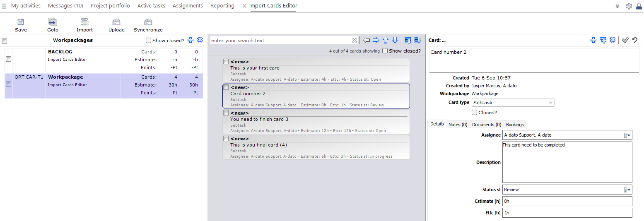Open Messages (10) tab
The height and width of the screenshot is (221, 644).
(x=65, y=6)
